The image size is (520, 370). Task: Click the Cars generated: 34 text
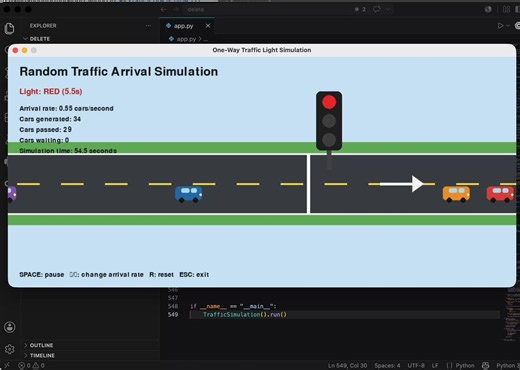pos(50,119)
